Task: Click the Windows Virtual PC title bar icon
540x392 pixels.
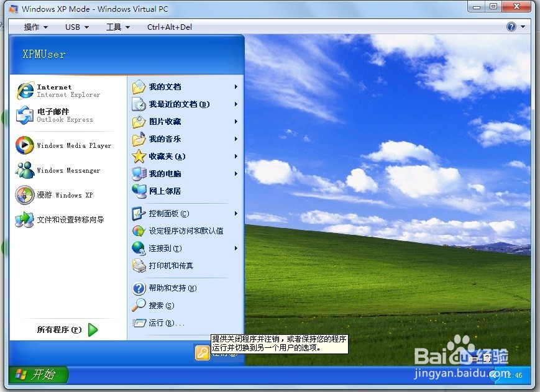Action: [x=14, y=9]
